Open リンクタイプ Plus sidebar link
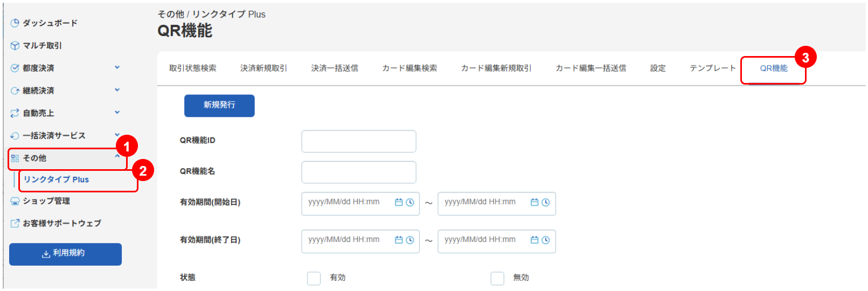 pyautogui.click(x=56, y=179)
